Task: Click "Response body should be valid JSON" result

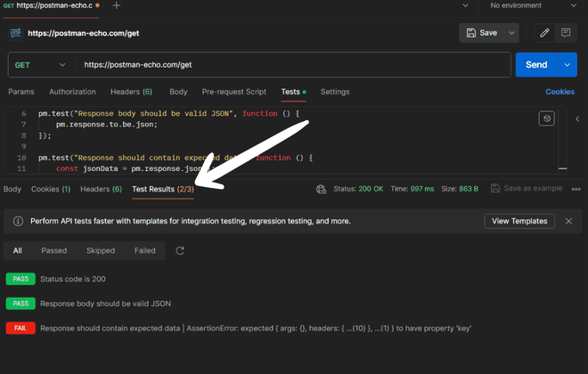Action: tap(105, 304)
